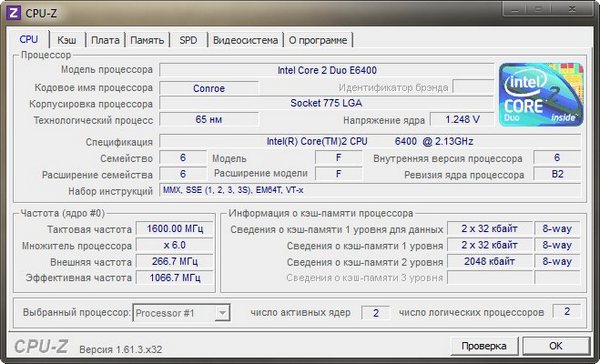This screenshot has width=600, height=364.
Task: Click the B2 core revision value
Action: [557, 174]
